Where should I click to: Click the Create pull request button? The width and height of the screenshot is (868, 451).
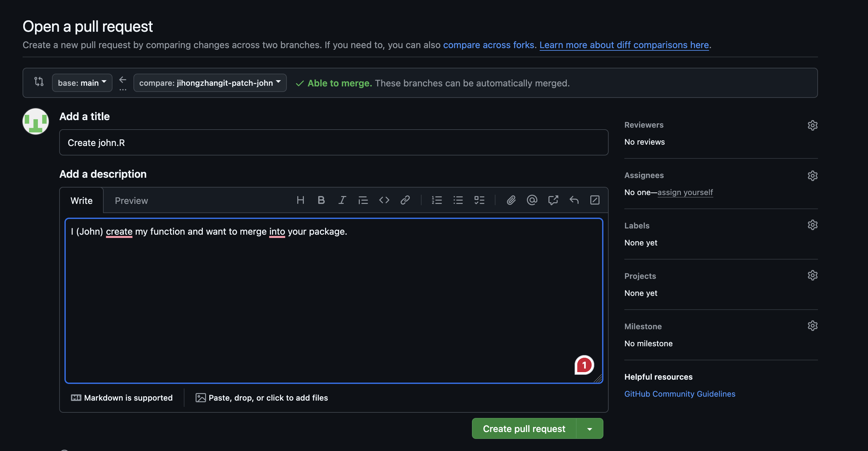point(524,429)
